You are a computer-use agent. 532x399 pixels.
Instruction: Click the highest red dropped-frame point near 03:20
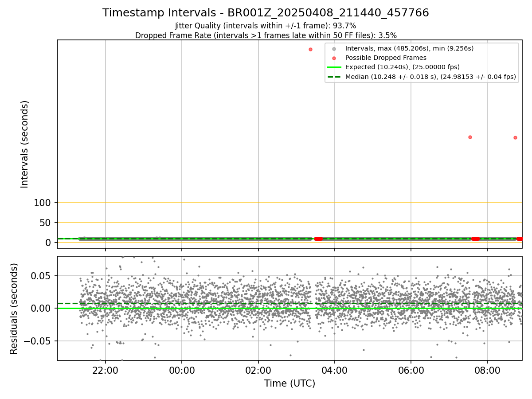click(x=310, y=49)
